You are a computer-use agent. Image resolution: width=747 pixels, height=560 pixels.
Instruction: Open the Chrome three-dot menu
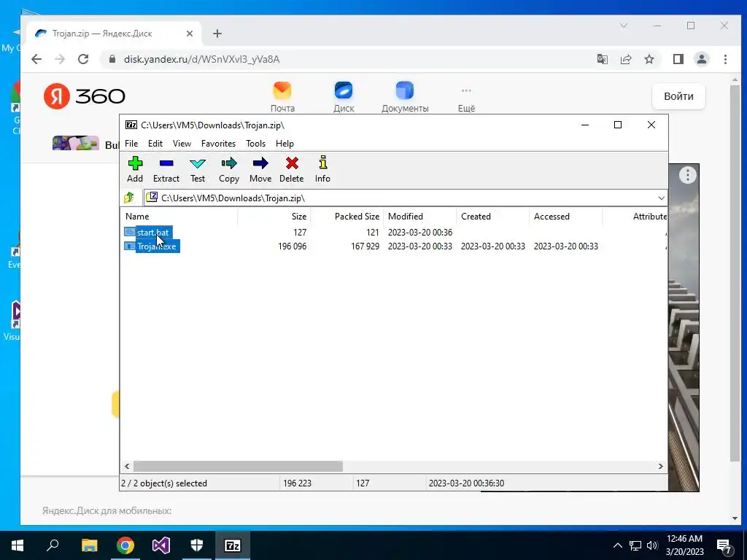coord(725,59)
